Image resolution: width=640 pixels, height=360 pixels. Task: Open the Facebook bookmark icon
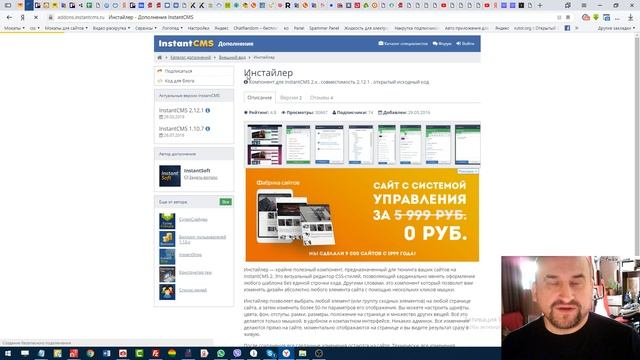(x=567, y=28)
